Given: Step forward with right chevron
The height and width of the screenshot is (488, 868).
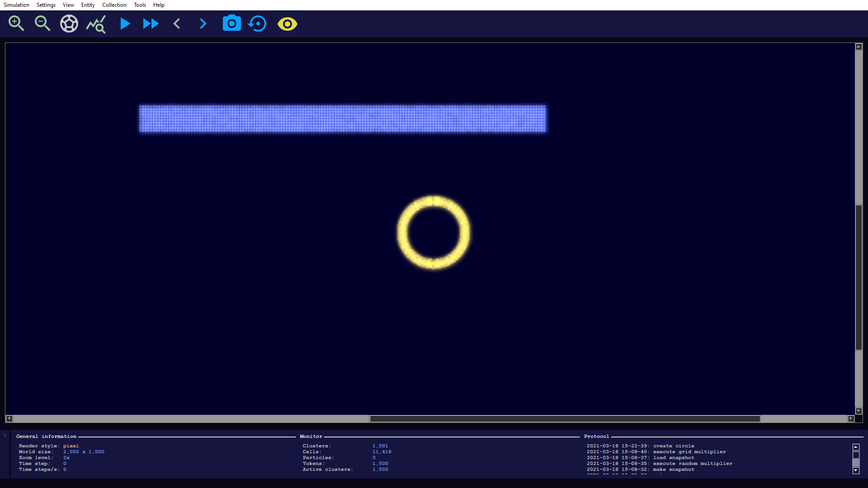Looking at the screenshot, I should click(203, 23).
